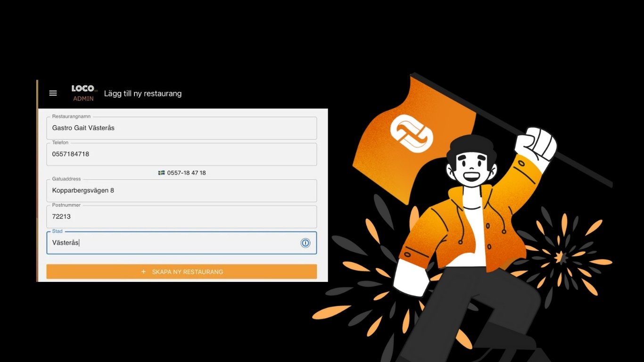Click the LOCO Admin logo
The height and width of the screenshot is (362, 644).
[83, 93]
